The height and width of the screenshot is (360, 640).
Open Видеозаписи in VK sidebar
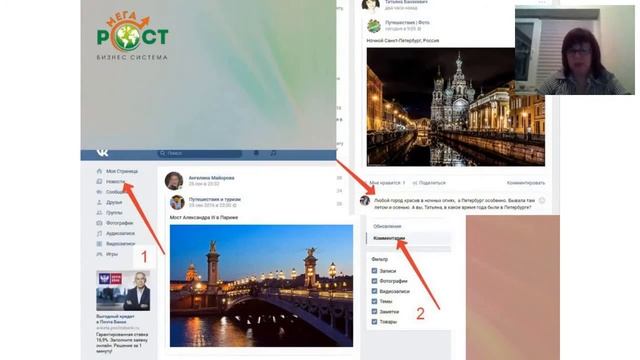(120, 244)
